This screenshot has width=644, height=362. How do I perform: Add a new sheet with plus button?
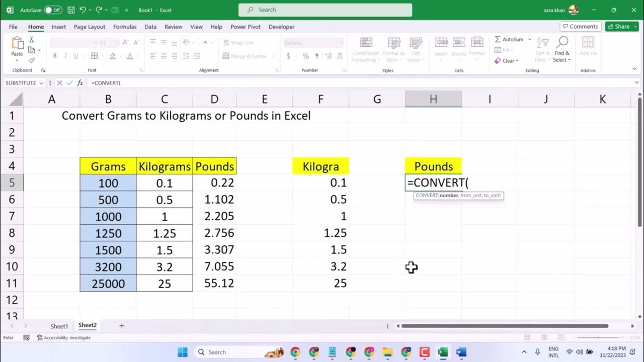[121, 326]
